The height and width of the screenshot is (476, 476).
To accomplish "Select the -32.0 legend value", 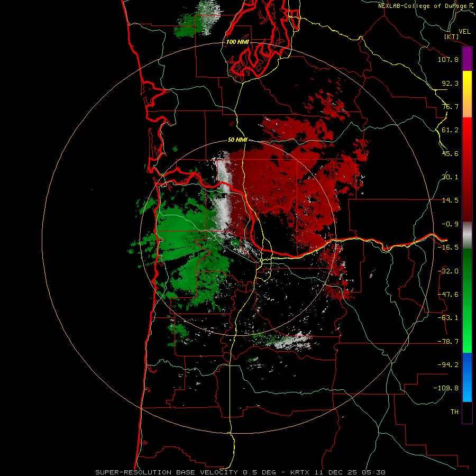I will pos(448,271).
